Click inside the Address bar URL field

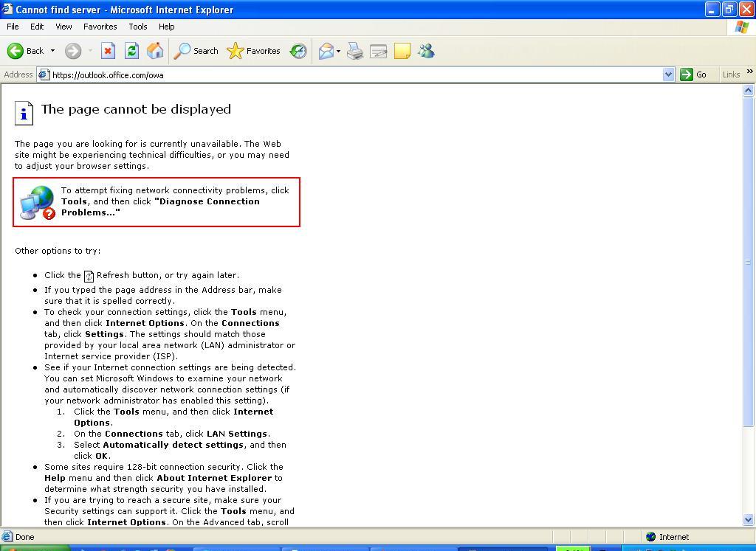(356, 74)
